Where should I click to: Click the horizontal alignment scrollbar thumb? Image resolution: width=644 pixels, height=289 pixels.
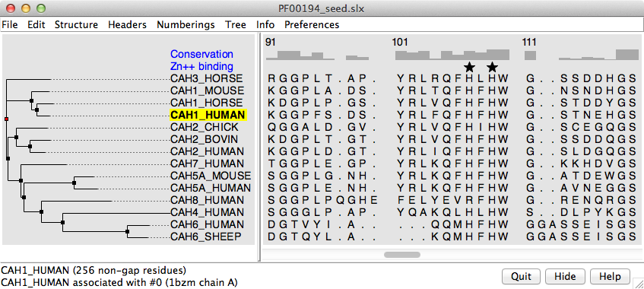pyautogui.click(x=402, y=255)
